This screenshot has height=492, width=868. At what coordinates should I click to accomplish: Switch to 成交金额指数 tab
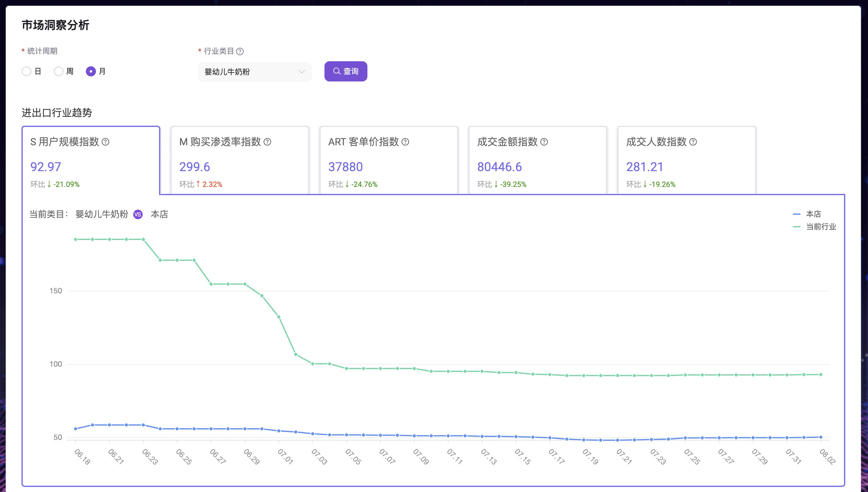click(538, 161)
